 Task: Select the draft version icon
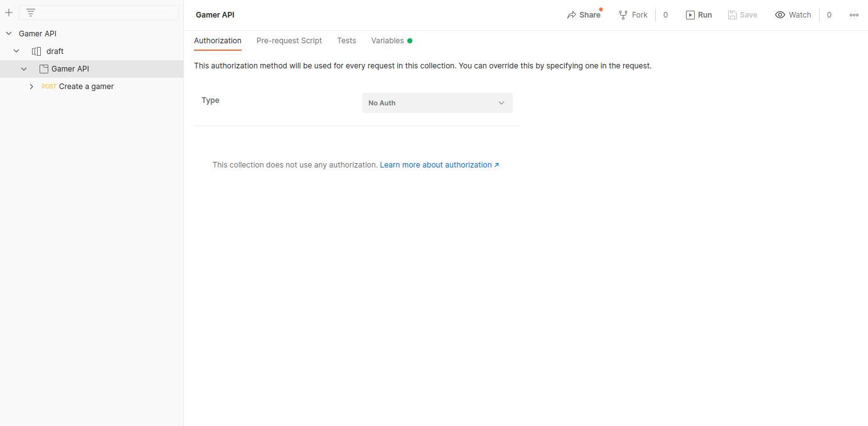pos(36,51)
